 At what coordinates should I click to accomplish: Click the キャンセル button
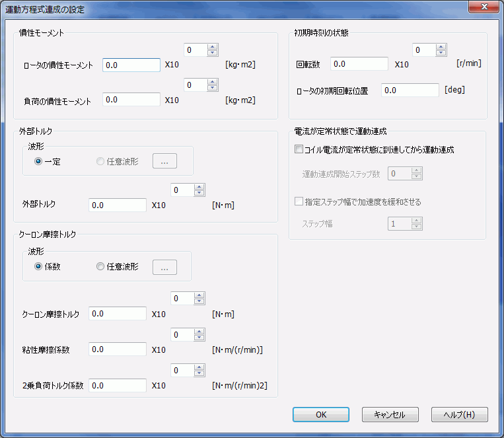tap(390, 415)
